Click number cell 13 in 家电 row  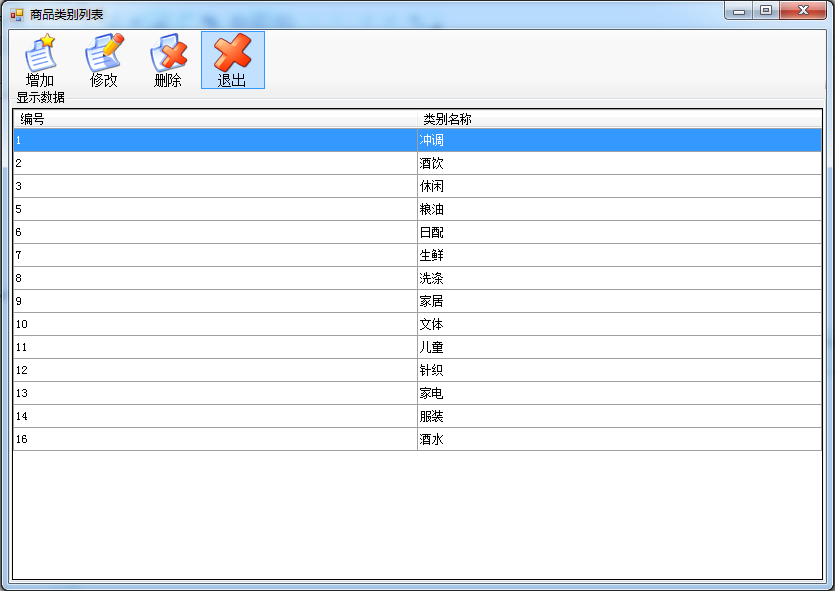tap(215, 393)
